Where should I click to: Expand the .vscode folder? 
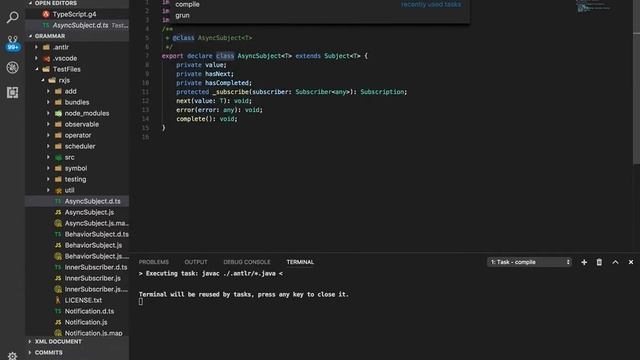click(65, 58)
